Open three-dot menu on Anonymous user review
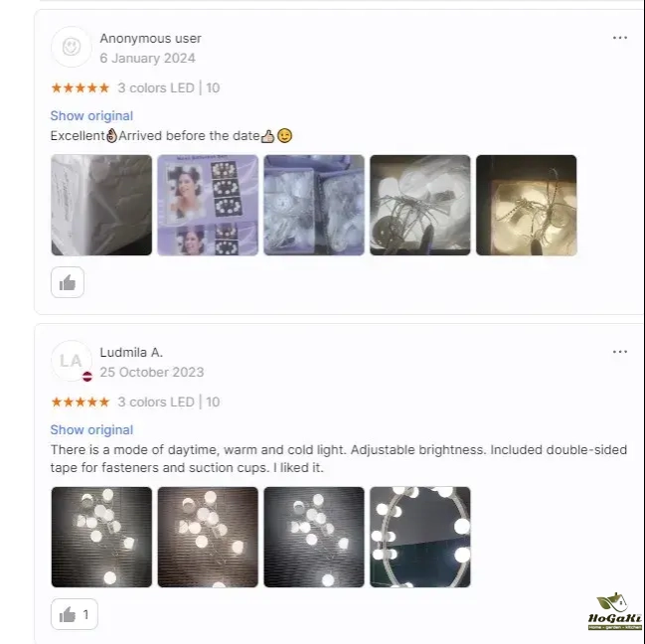The height and width of the screenshot is (644, 645). pyautogui.click(x=620, y=38)
